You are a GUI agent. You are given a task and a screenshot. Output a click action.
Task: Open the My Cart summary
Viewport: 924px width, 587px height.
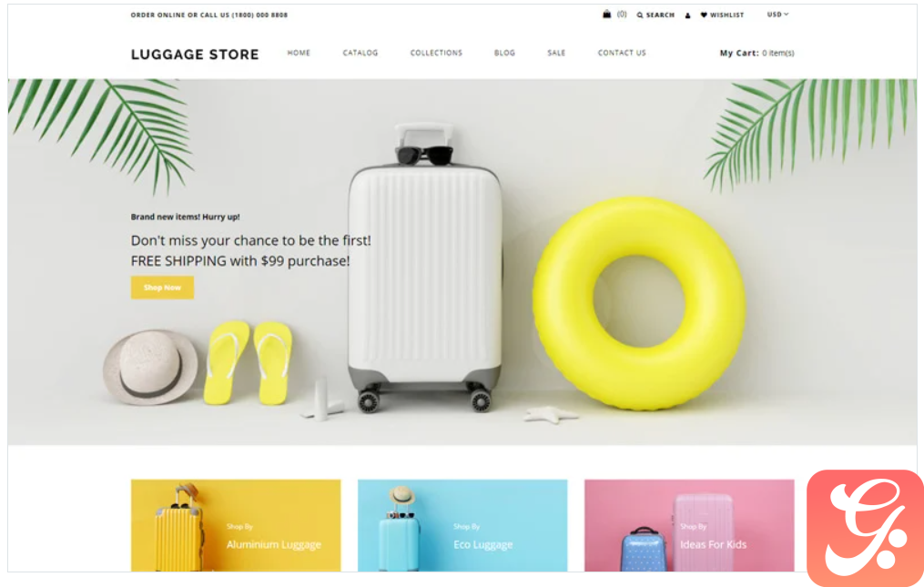coord(756,53)
